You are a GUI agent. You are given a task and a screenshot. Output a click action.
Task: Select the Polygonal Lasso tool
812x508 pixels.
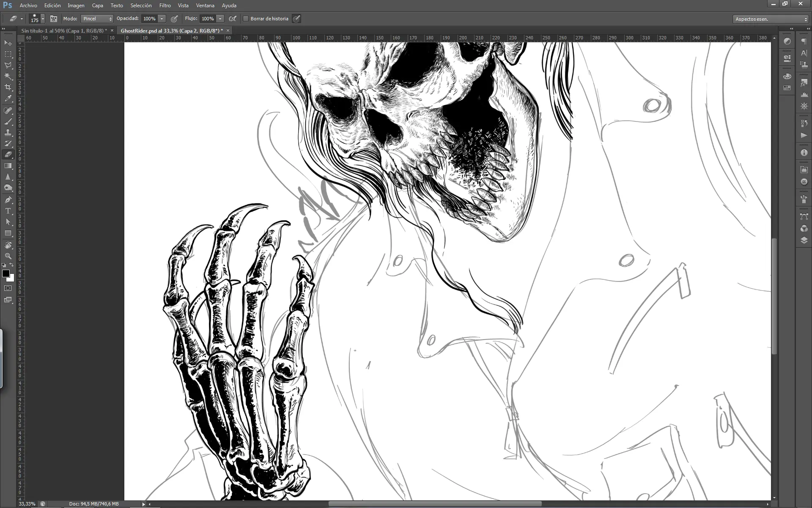pyautogui.click(x=8, y=65)
